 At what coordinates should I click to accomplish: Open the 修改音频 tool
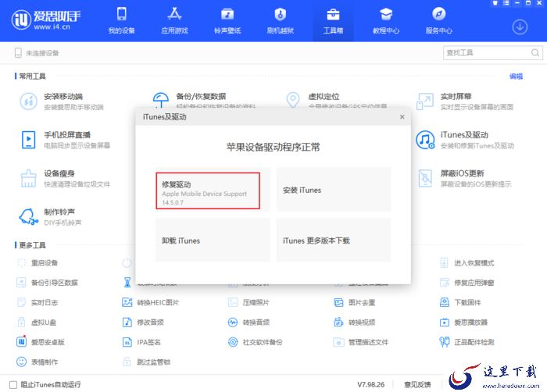pyautogui.click(x=143, y=323)
